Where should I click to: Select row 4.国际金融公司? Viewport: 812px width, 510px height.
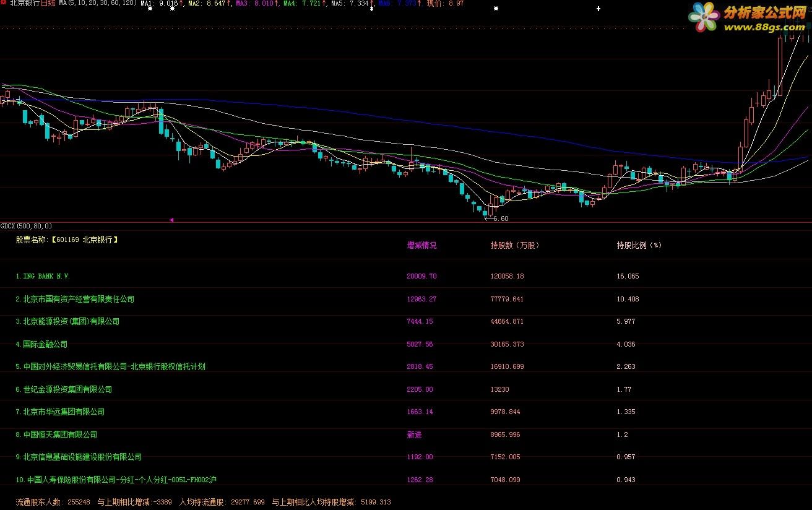tap(41, 344)
